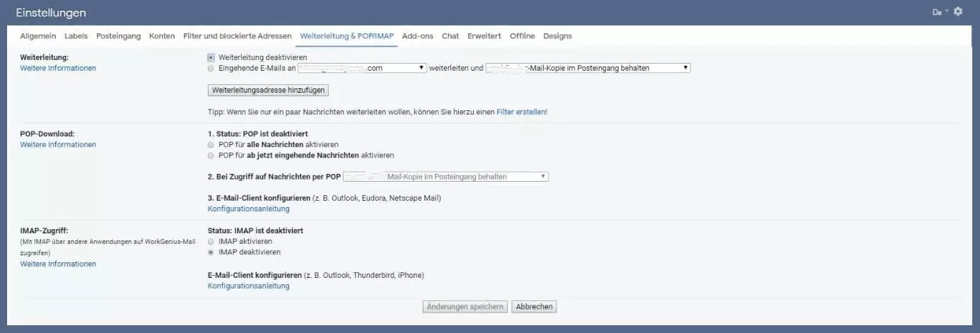This screenshot has width=980, height=333.
Task: Open the forwarding address dropdown ending in .com
Action: (x=362, y=68)
